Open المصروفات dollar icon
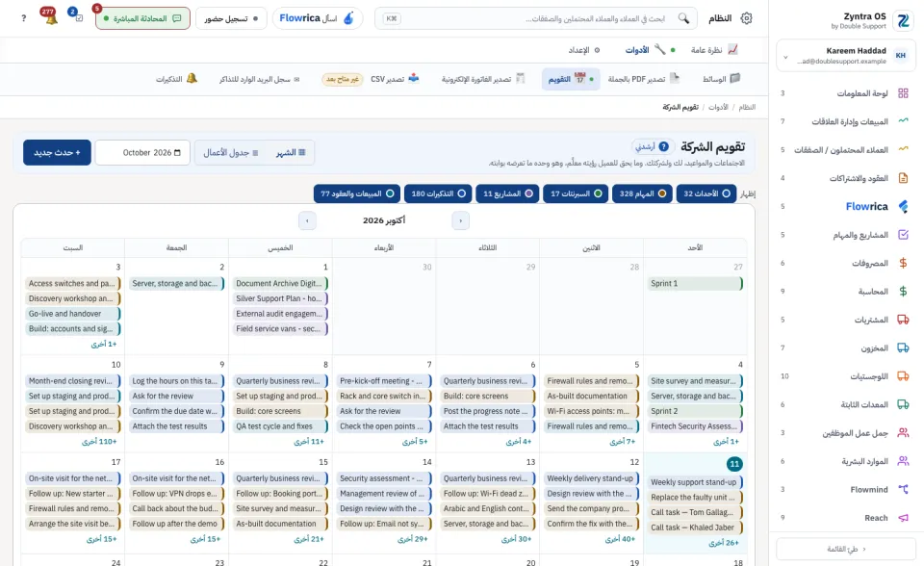Image resolution: width=924 pixels, height=566 pixels. tap(903, 263)
